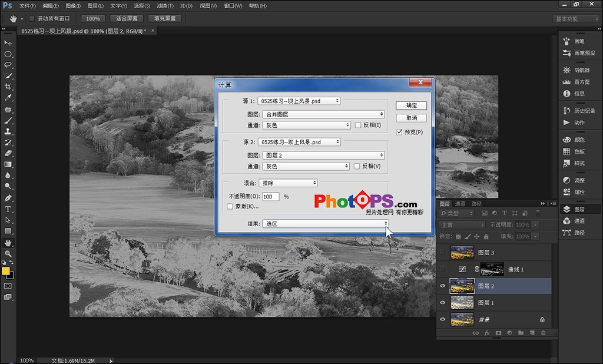This screenshot has height=364, width=603.
Task: Create a new layer from panel footer
Action: tap(532, 333)
